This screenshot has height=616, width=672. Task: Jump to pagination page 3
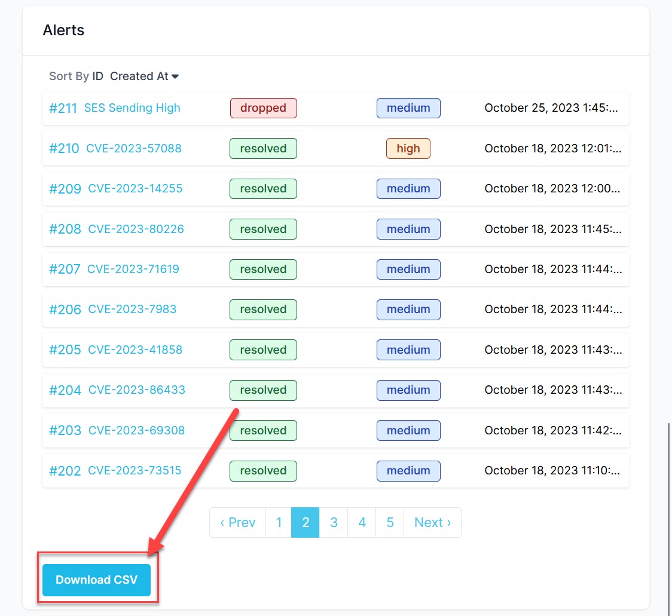point(334,522)
